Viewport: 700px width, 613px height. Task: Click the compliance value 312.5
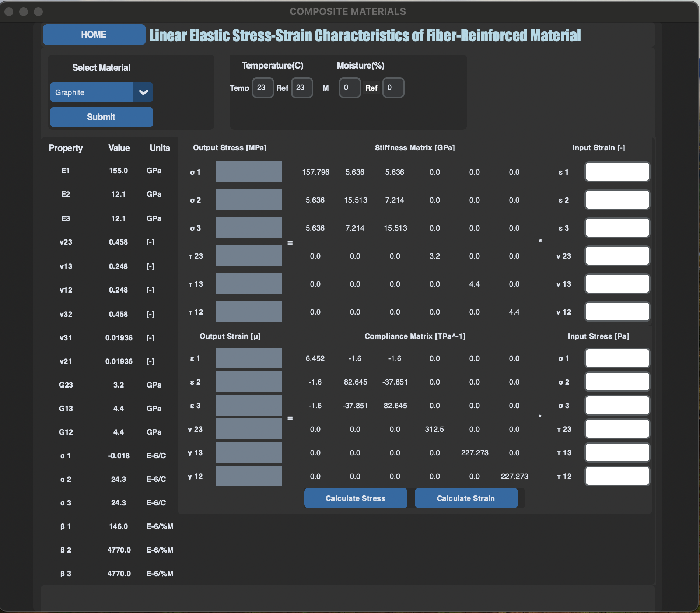tap(435, 429)
